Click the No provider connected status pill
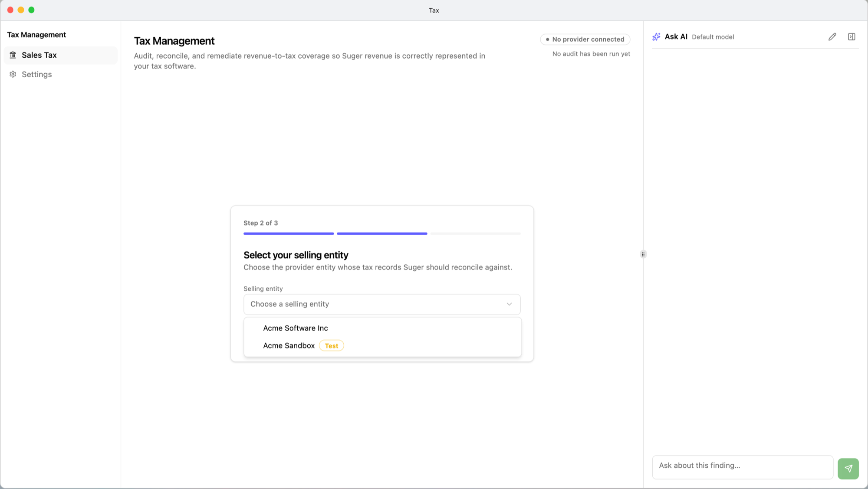Viewport: 868px width, 489px height. 585,39
